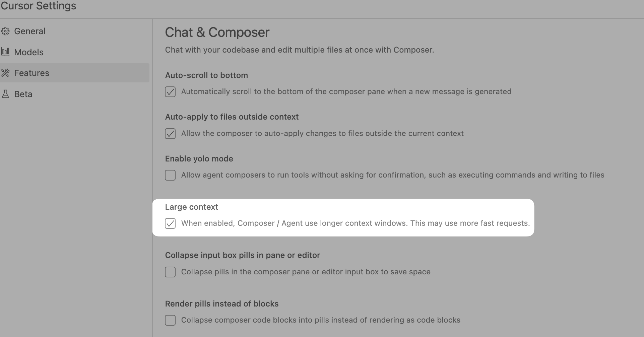Click the Large context setting title
This screenshot has height=337, width=644.
(191, 207)
